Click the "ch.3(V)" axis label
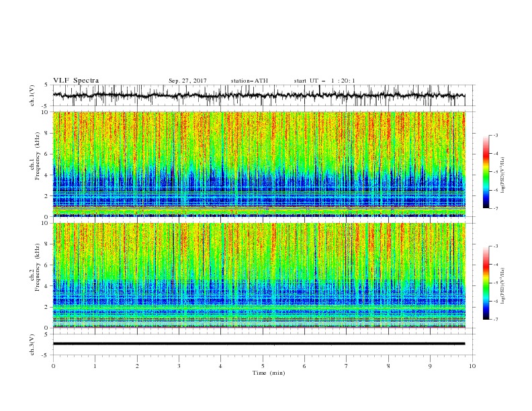This screenshot has height=411, width=532. 32,345
